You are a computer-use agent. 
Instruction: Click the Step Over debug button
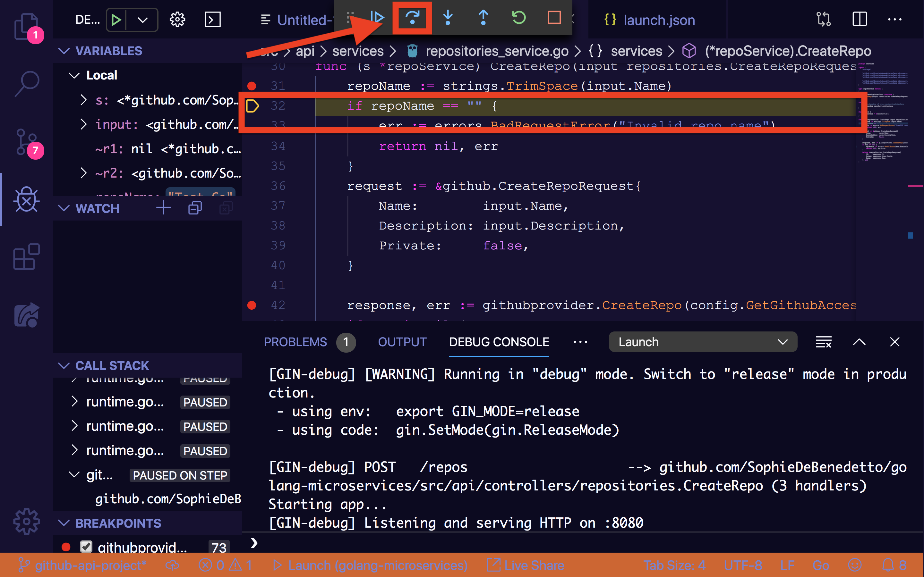412,18
